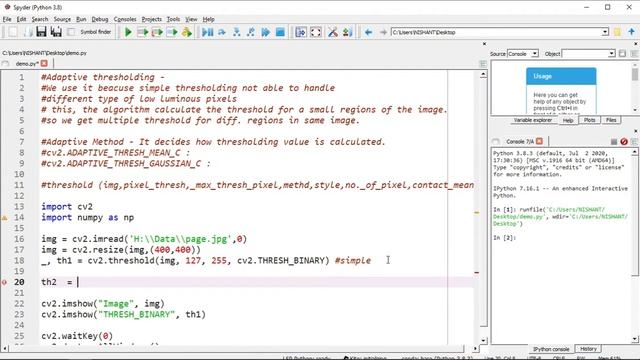Run the current cell
Image resolution: width=640 pixels, height=360 pixels.
pos(142,32)
